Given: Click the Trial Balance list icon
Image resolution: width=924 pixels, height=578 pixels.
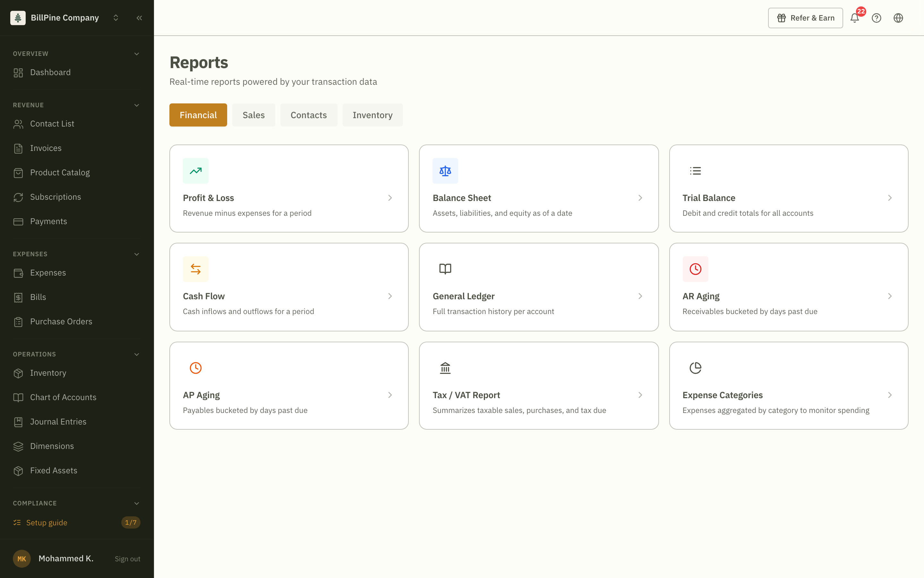Looking at the screenshot, I should [x=695, y=171].
